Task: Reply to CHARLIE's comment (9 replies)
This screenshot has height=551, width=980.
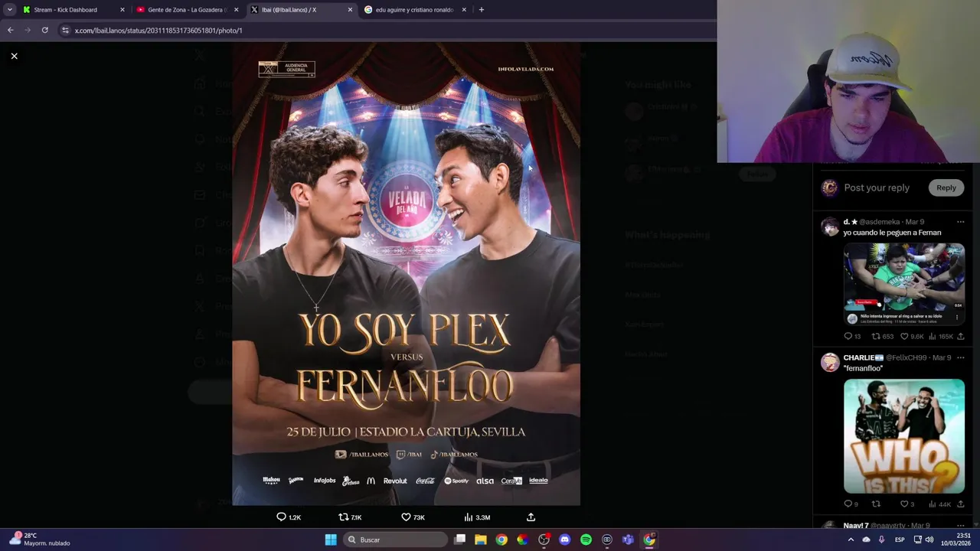Action: tap(851, 504)
